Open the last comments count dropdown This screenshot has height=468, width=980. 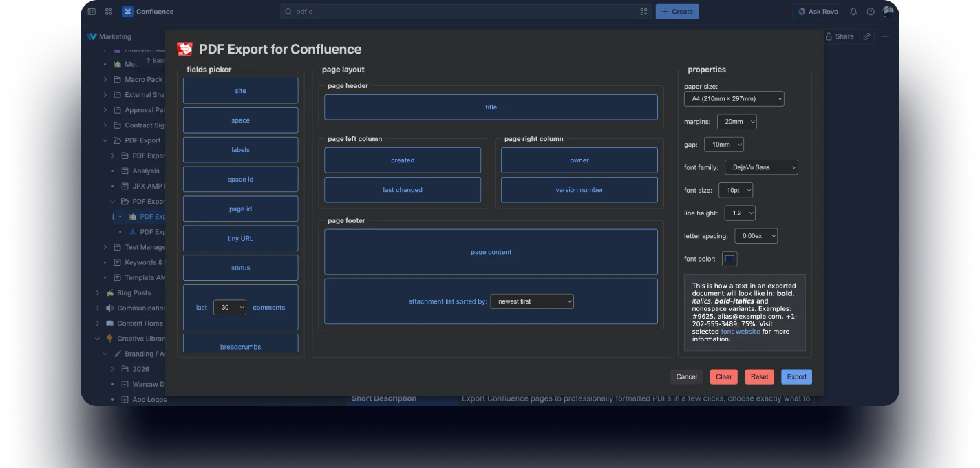point(229,308)
